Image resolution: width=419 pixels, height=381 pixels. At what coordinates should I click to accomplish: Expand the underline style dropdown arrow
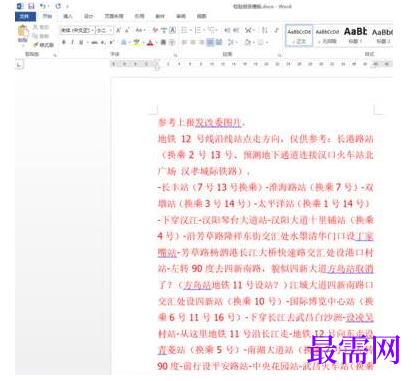coord(87,42)
